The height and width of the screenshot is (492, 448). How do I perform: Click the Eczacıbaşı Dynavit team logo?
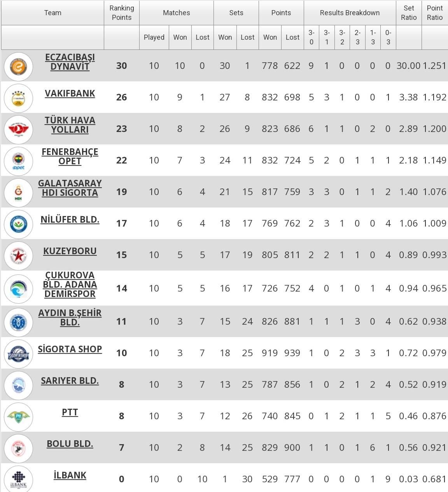18,67
